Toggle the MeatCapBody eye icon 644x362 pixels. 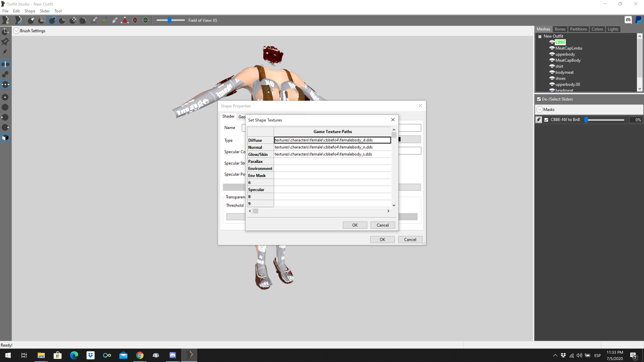pyautogui.click(x=552, y=60)
